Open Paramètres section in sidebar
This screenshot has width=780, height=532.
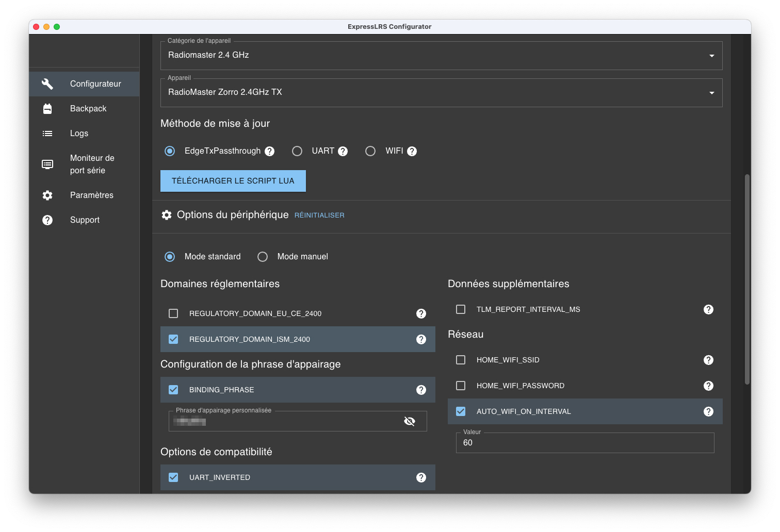tap(84, 195)
